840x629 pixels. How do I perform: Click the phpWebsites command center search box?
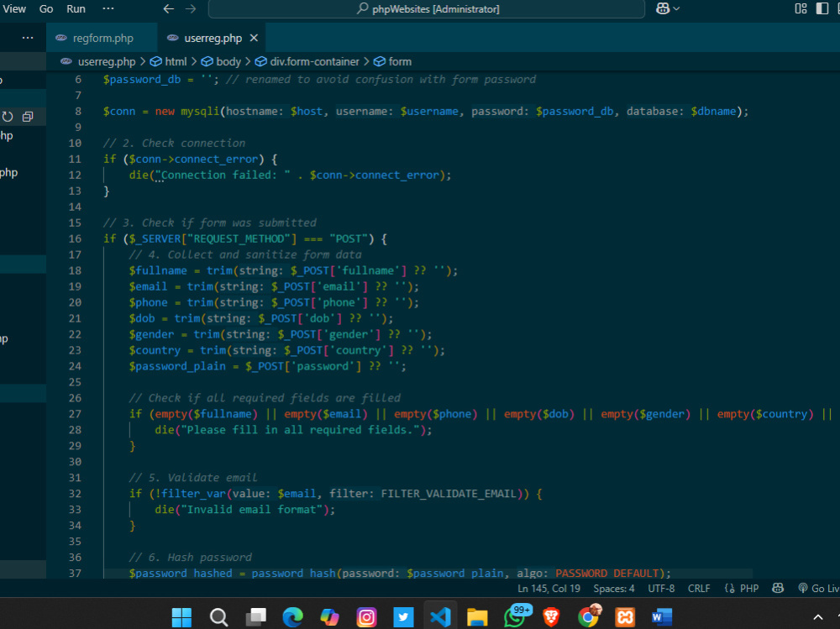tap(427, 9)
